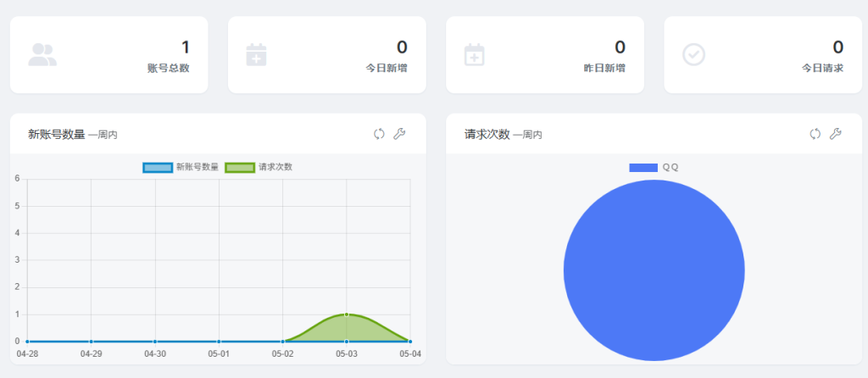Click the y-axis label 4
868x378 pixels.
tap(17, 233)
